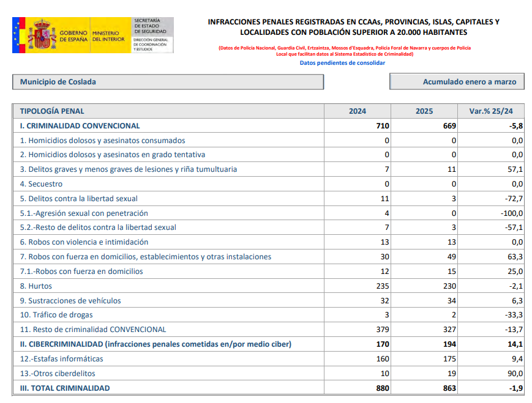Select '1. Homicidios dolosos y asesinatos consumados'
The height and width of the screenshot is (403, 532).
coord(102,140)
